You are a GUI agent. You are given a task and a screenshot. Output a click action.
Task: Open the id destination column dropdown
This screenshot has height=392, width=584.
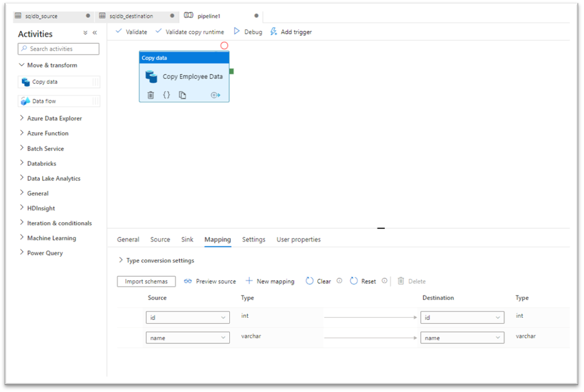(x=461, y=317)
